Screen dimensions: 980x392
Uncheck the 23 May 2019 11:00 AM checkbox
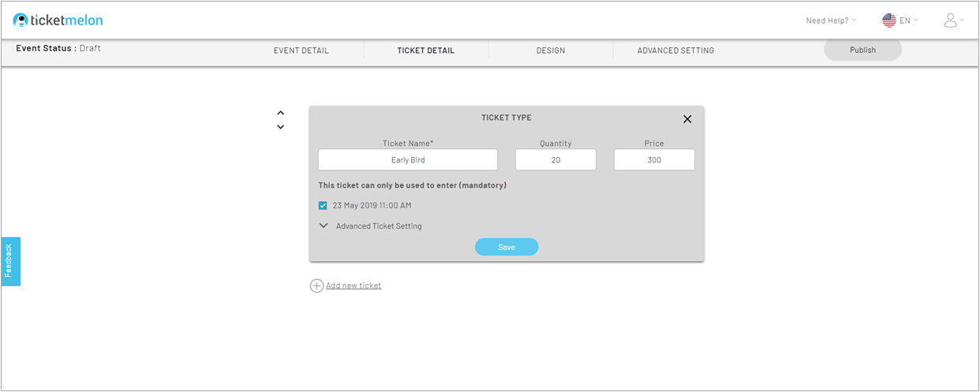(323, 206)
